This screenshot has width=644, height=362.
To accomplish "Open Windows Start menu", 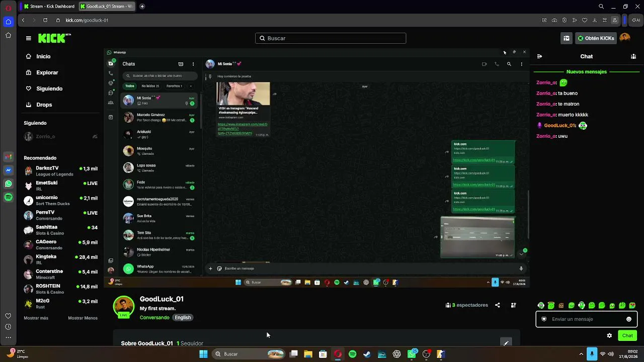I will tap(203, 354).
